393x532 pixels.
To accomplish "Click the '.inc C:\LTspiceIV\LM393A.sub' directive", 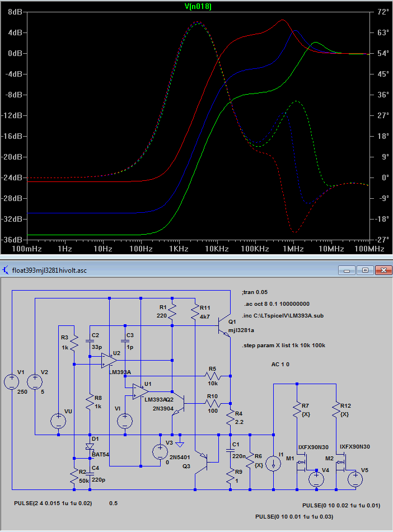I will pyautogui.click(x=283, y=315).
